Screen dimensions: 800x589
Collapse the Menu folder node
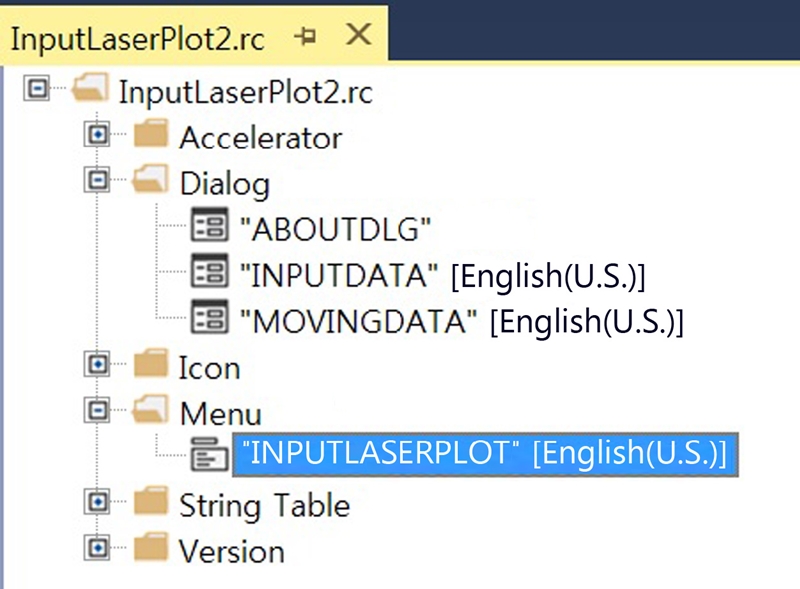97,411
